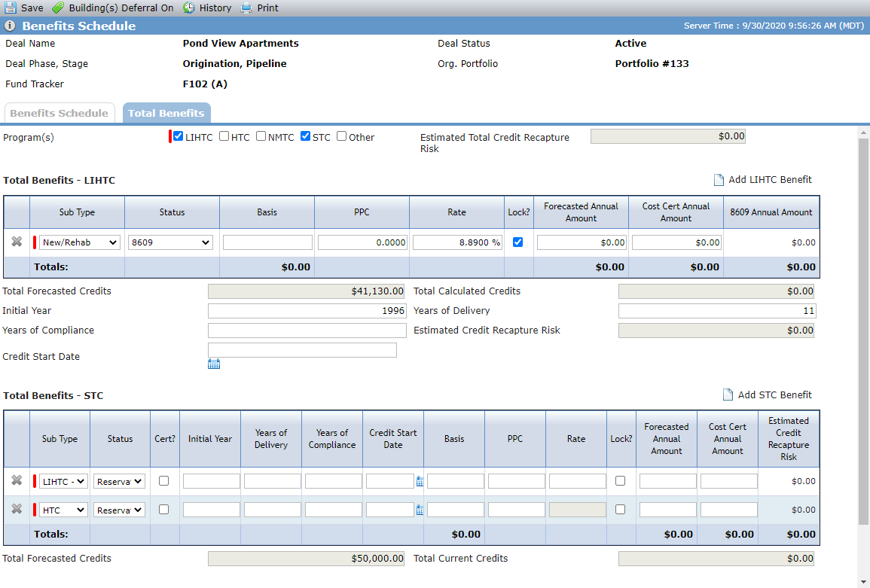Switch to the Benefits Schedule tab
The width and height of the screenshot is (870, 588).
click(60, 113)
